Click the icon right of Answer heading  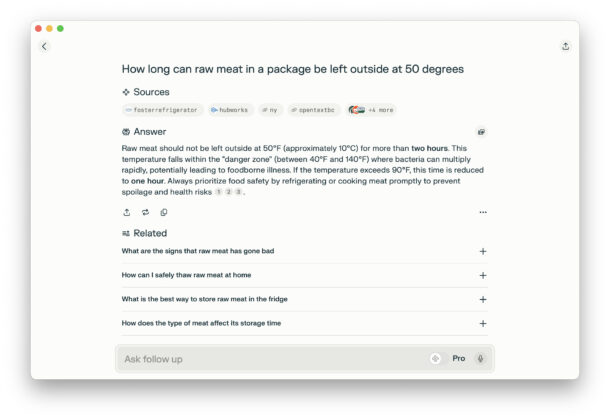[481, 131]
